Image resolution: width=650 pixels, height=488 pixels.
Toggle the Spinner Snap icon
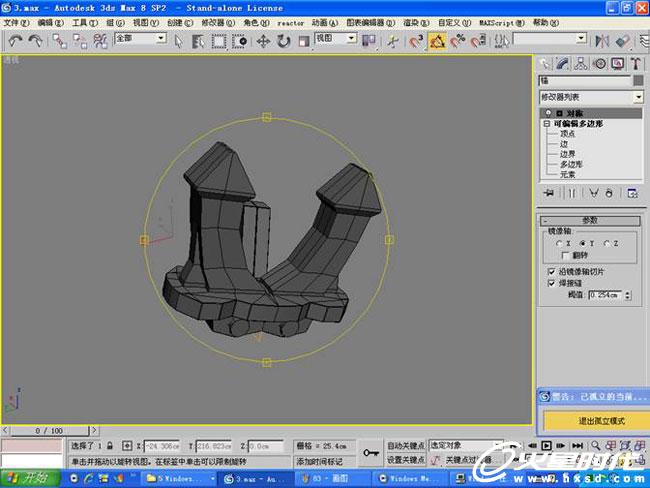point(478,41)
